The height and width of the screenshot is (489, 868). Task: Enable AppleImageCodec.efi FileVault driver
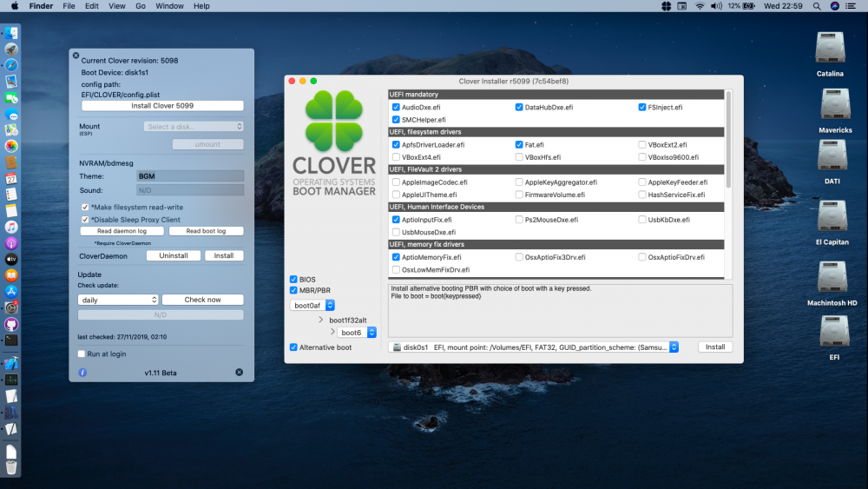pos(396,182)
